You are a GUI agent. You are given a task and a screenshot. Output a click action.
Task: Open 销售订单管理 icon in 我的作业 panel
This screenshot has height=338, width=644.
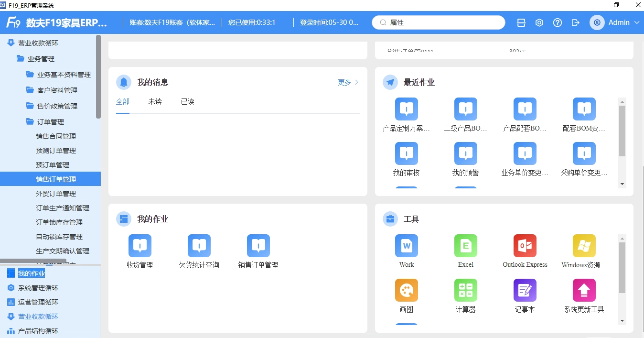coord(258,246)
